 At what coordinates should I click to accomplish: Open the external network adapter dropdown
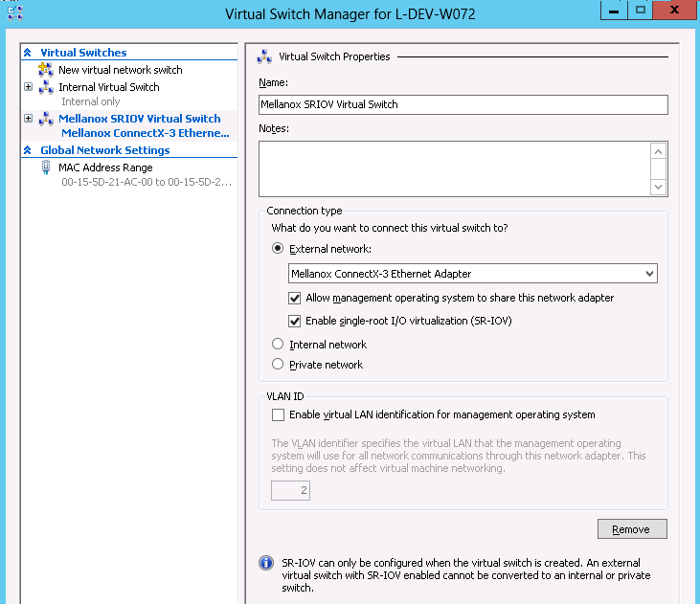coord(650,274)
